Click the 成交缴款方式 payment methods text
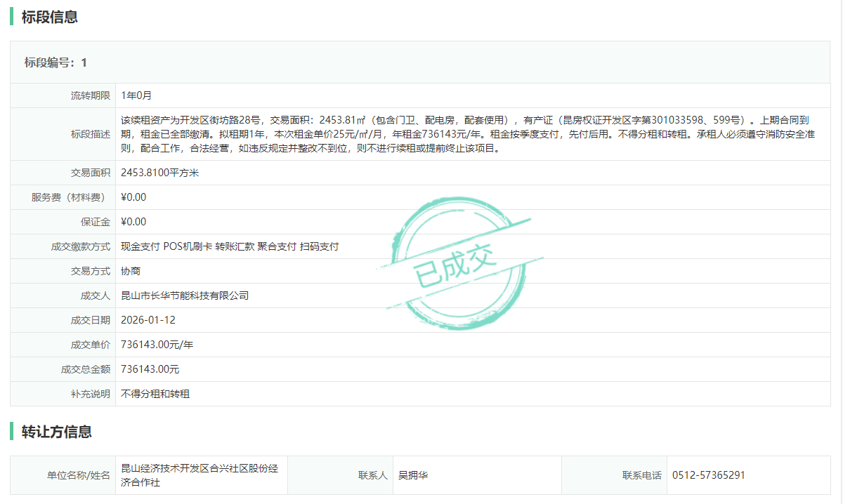The image size is (843, 504). coord(230,246)
